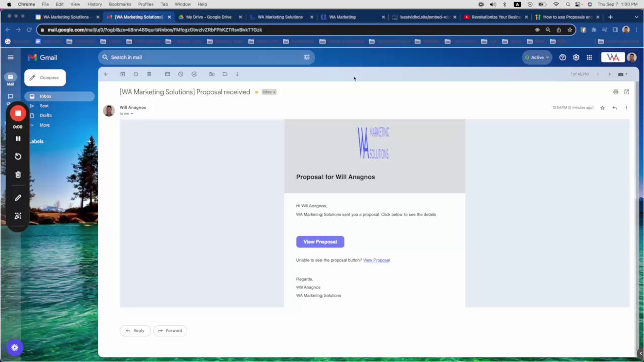
Task: Report this email as spam
Action: (x=136, y=74)
